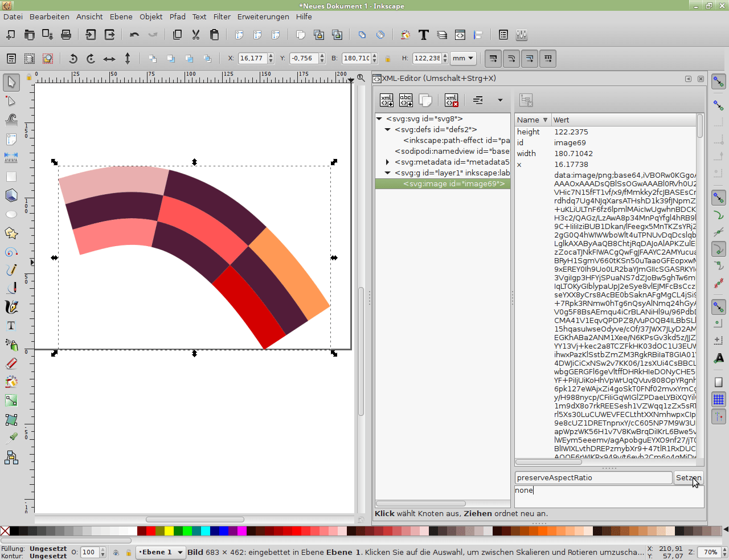The height and width of the screenshot is (560, 729).
Task: Open the Pfad menu
Action: click(177, 17)
